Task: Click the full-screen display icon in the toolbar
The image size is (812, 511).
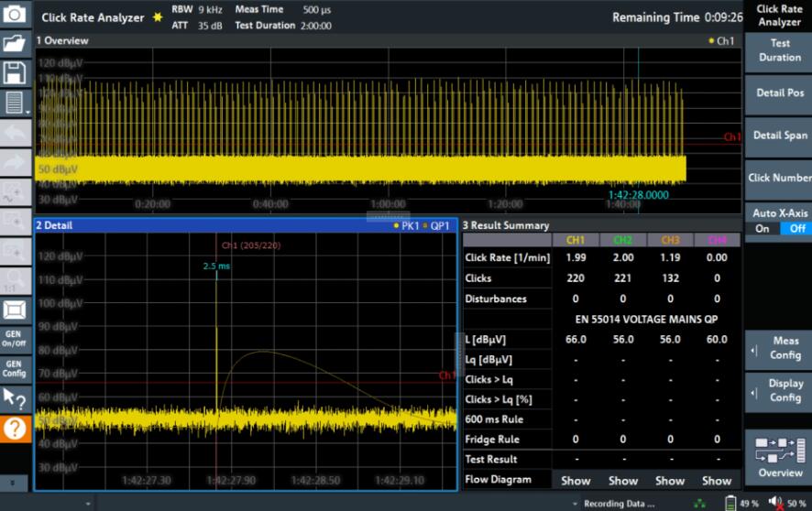Action: 15,309
